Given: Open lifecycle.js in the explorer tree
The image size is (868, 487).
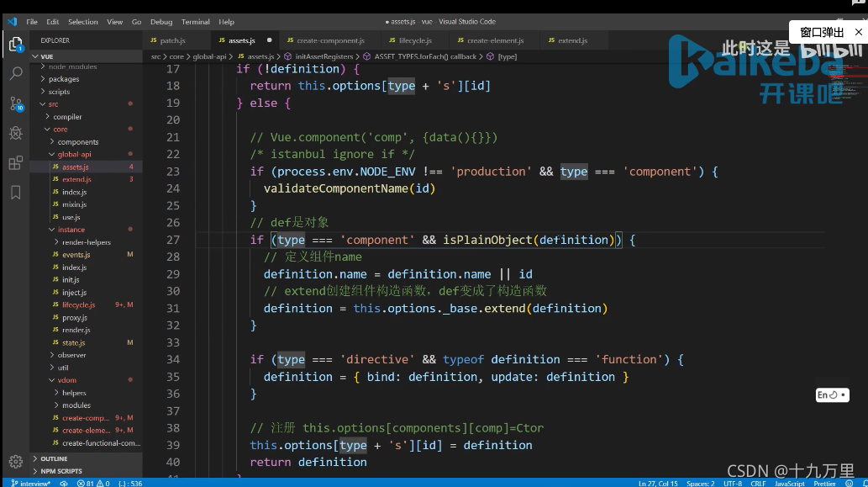Looking at the screenshot, I should 86,304.
